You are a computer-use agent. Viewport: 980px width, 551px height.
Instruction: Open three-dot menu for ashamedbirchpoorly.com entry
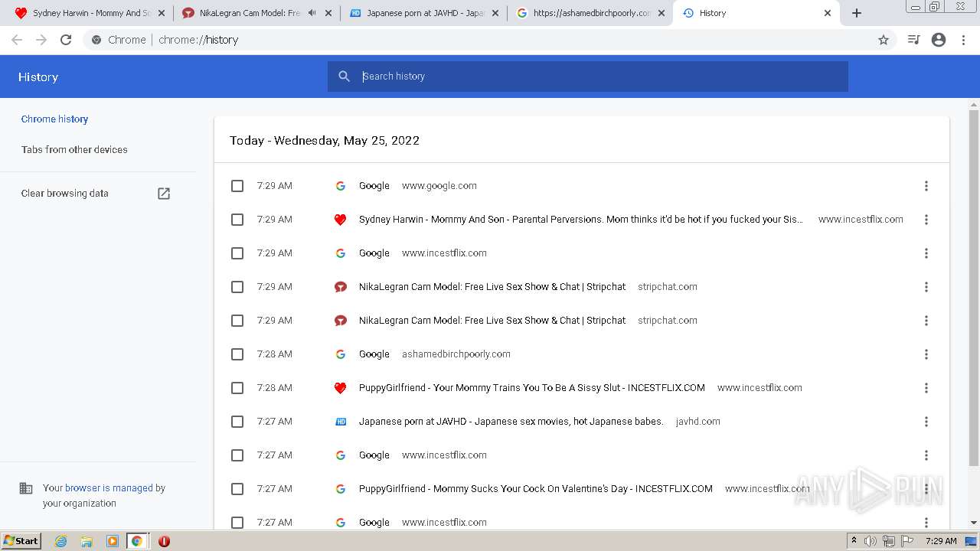[926, 354]
